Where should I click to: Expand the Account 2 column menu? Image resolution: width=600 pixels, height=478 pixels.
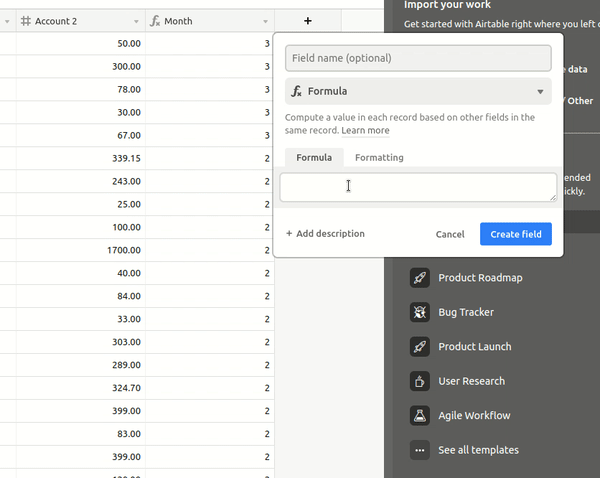[136, 21]
